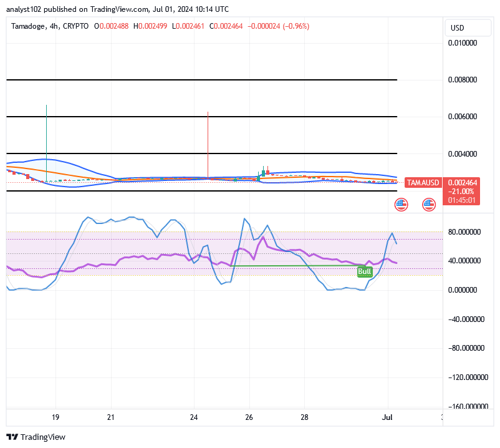The height and width of the screenshot is (448, 500).
Task: Click the −80.000000 oscillator axis label
Action: pyautogui.click(x=466, y=348)
